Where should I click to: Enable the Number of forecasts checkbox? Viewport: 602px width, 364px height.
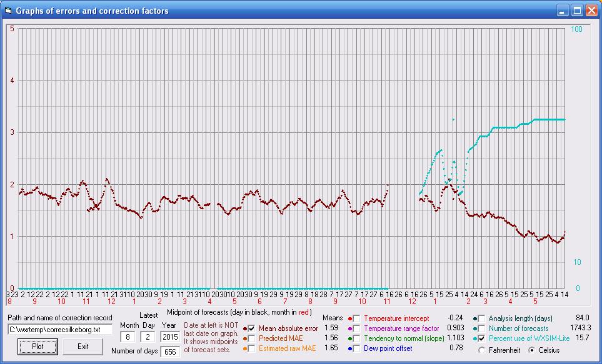coord(481,328)
